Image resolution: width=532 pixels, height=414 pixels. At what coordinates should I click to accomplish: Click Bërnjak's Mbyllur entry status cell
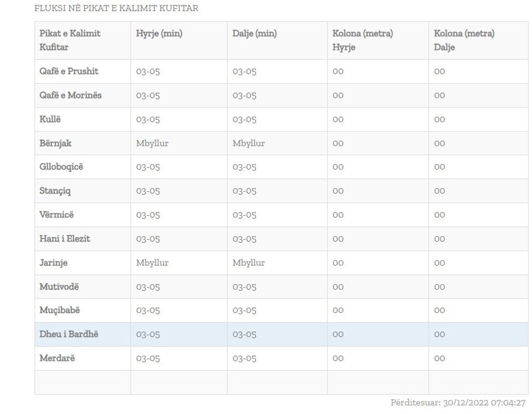pos(153,143)
